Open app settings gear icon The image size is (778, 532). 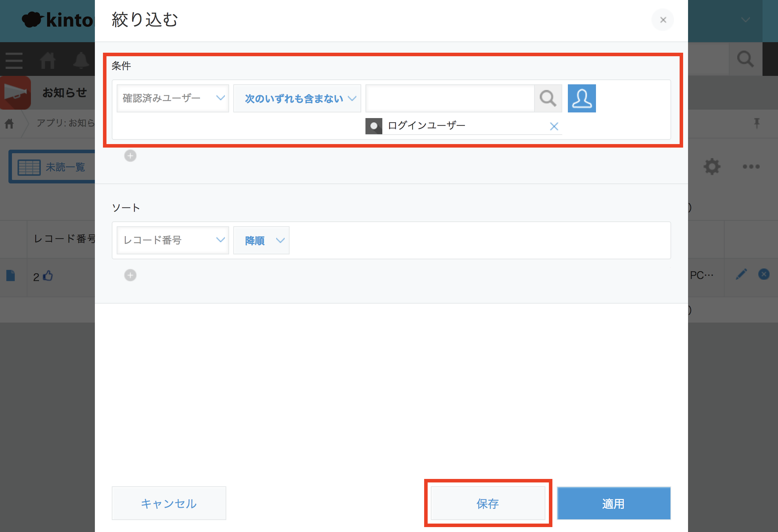[x=712, y=167]
